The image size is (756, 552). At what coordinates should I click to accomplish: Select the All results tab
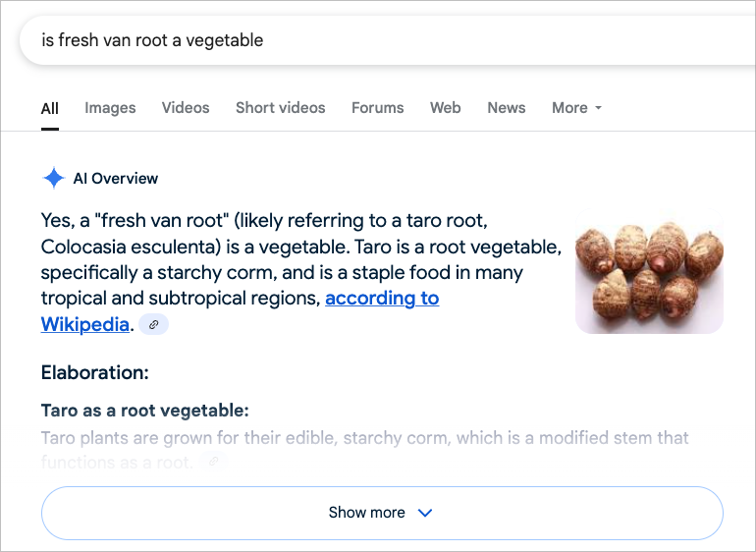[x=50, y=109]
